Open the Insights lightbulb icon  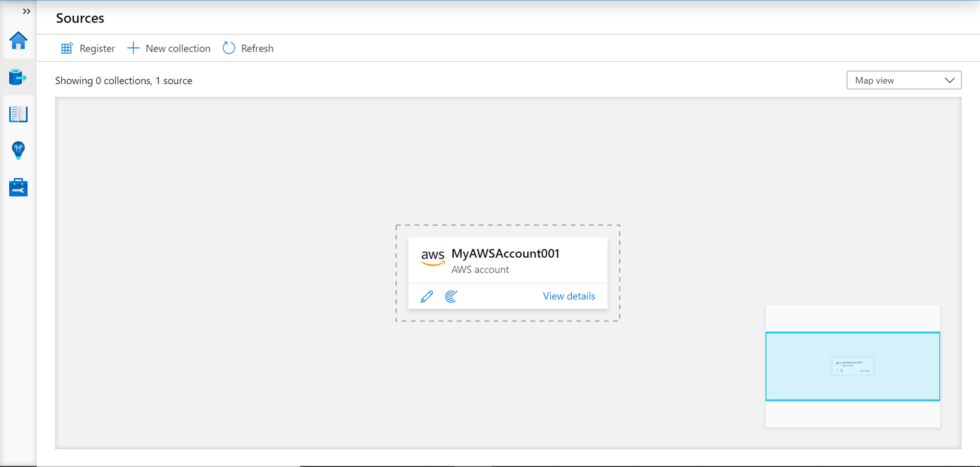18,150
